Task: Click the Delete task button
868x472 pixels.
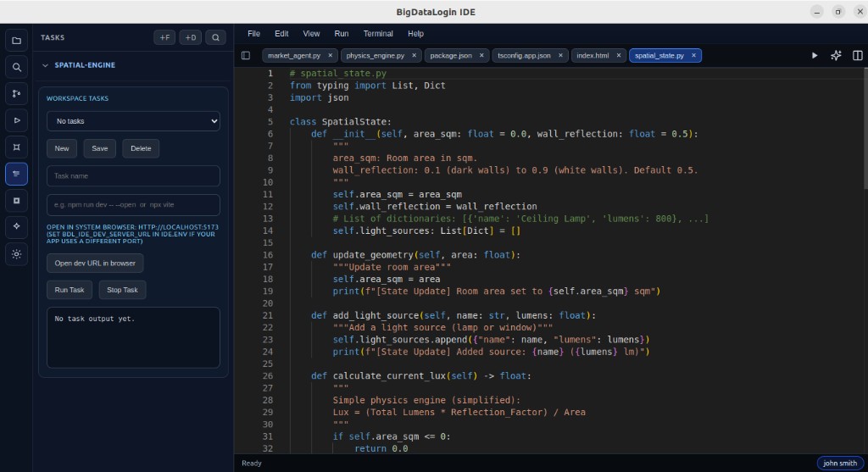Action: coord(141,148)
